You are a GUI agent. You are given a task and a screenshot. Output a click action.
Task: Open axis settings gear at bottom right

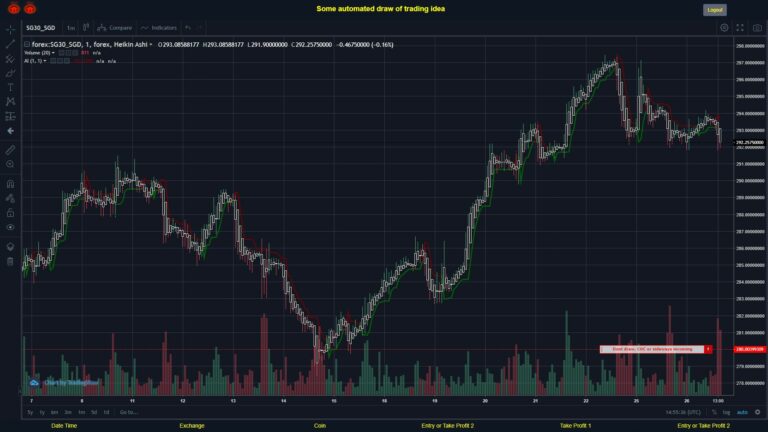(758, 412)
